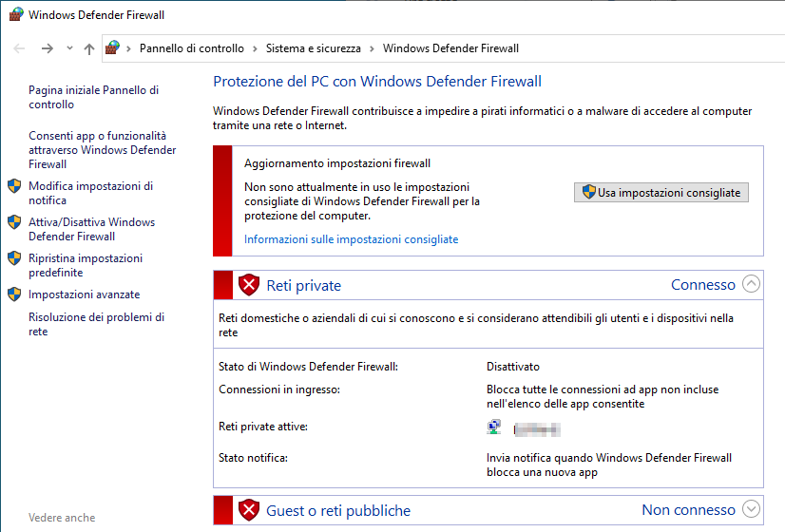Viewport: 785px width, 532px height.
Task: Expand chevron after Sistema e sicurezza
Action: tap(372, 48)
